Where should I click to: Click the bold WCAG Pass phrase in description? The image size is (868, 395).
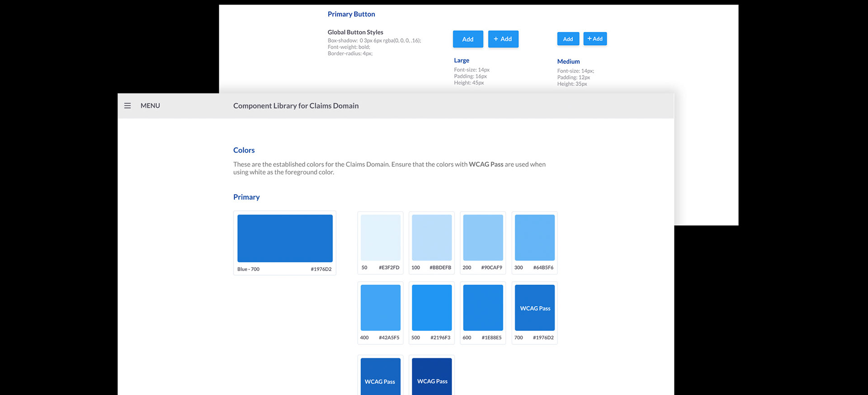point(486,164)
